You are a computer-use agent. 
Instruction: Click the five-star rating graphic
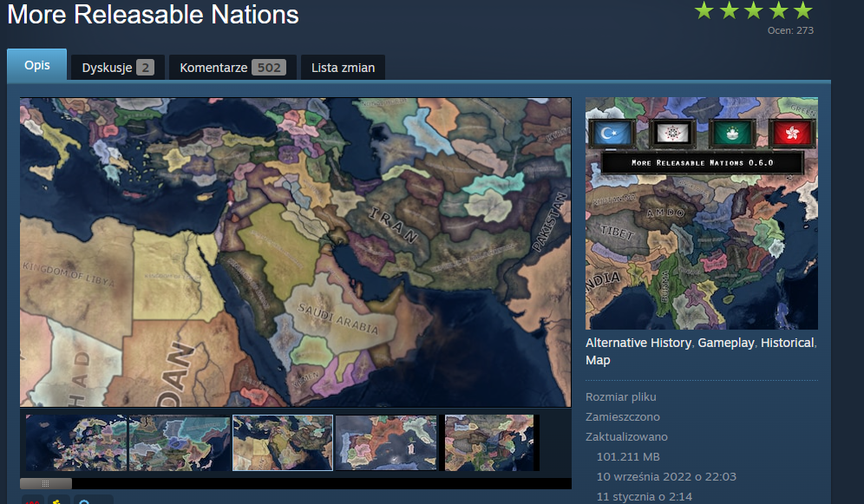click(753, 10)
